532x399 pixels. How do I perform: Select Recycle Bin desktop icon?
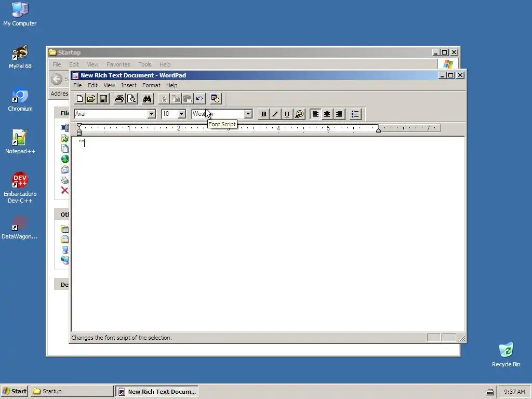click(x=506, y=355)
